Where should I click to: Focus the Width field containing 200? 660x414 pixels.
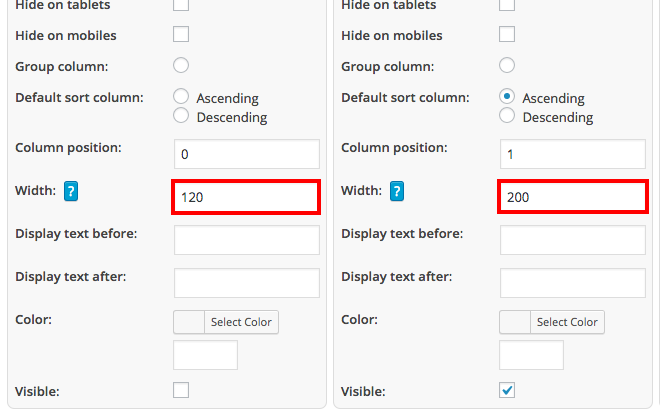tap(572, 197)
